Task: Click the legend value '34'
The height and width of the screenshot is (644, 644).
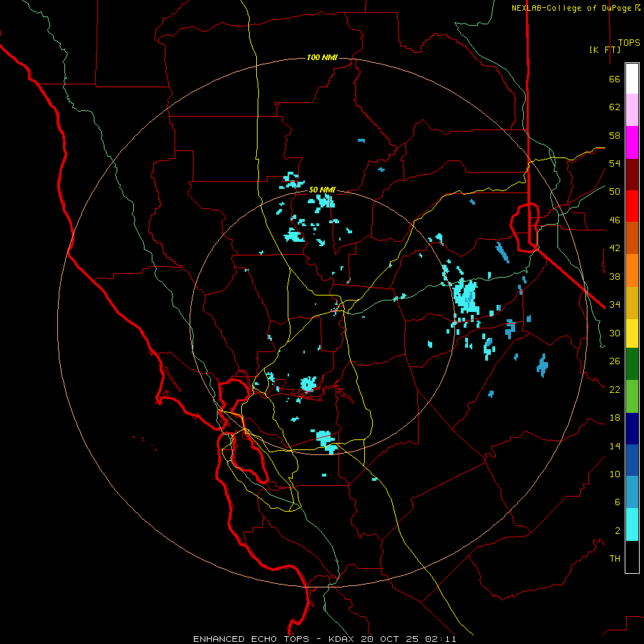Action: coord(615,305)
